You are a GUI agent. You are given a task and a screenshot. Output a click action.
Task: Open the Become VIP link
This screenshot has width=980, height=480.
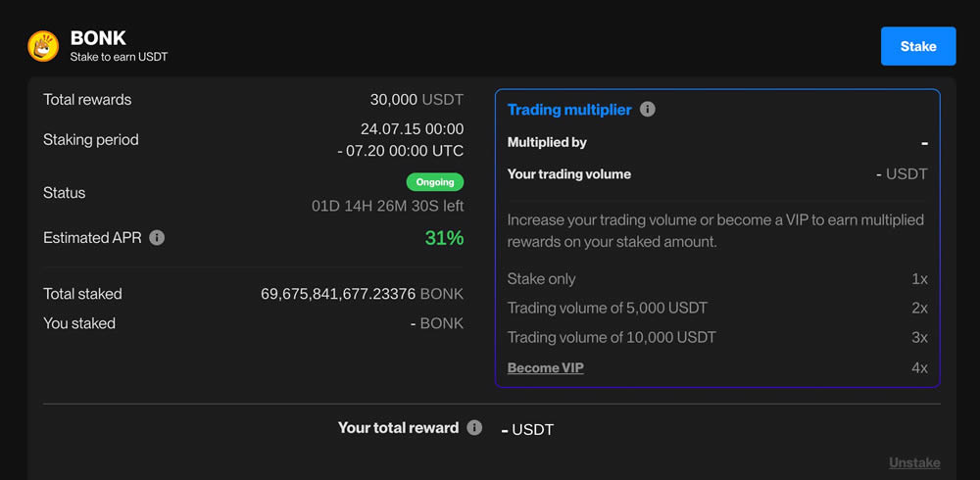[x=545, y=367]
